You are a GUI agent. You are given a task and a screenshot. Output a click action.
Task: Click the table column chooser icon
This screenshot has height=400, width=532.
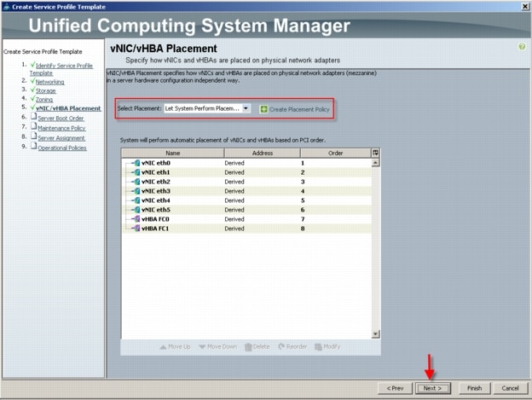(x=375, y=153)
